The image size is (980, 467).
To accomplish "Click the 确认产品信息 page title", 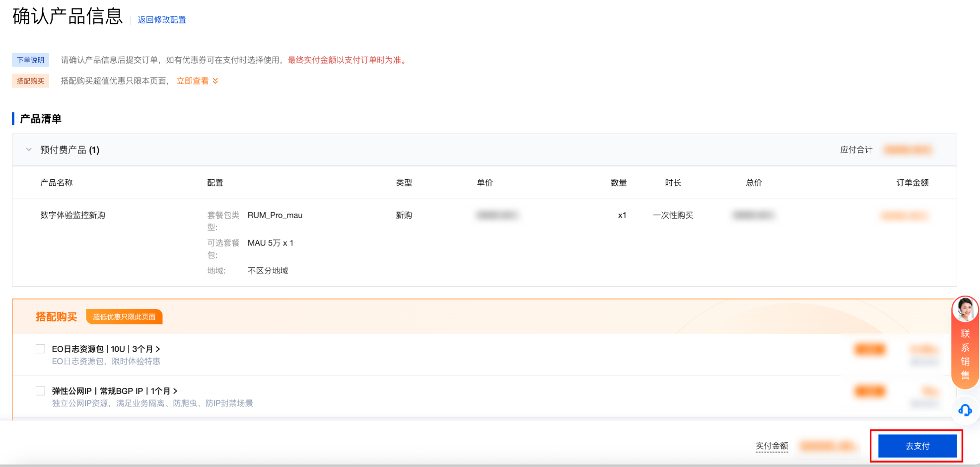I will tap(68, 16).
